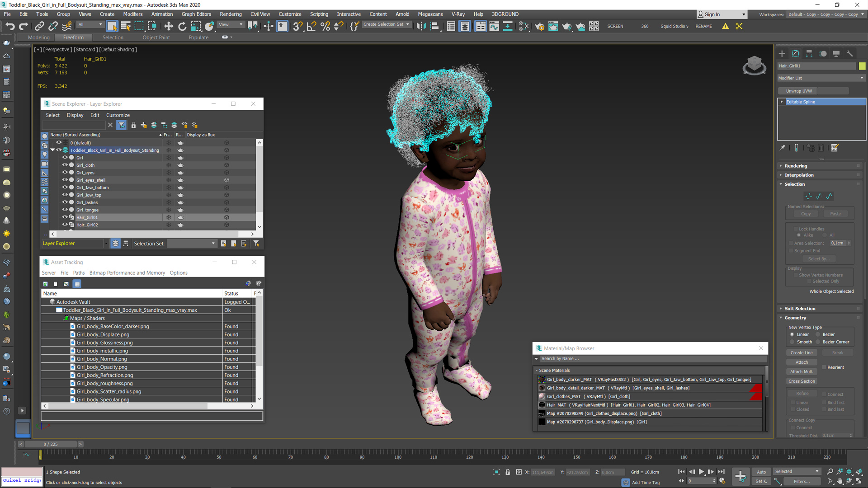Click the Create Line button
This screenshot has width=868, height=488.
point(802,353)
